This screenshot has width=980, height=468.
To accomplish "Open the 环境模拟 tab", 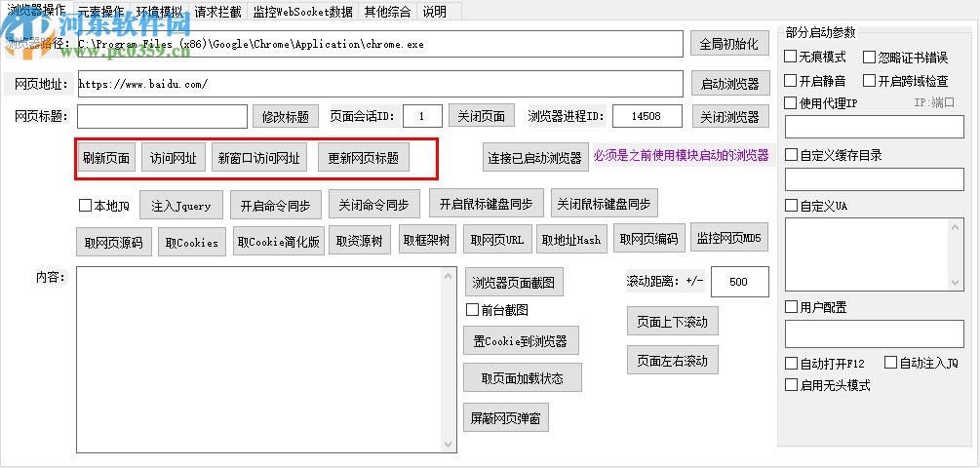I will tap(159, 11).
